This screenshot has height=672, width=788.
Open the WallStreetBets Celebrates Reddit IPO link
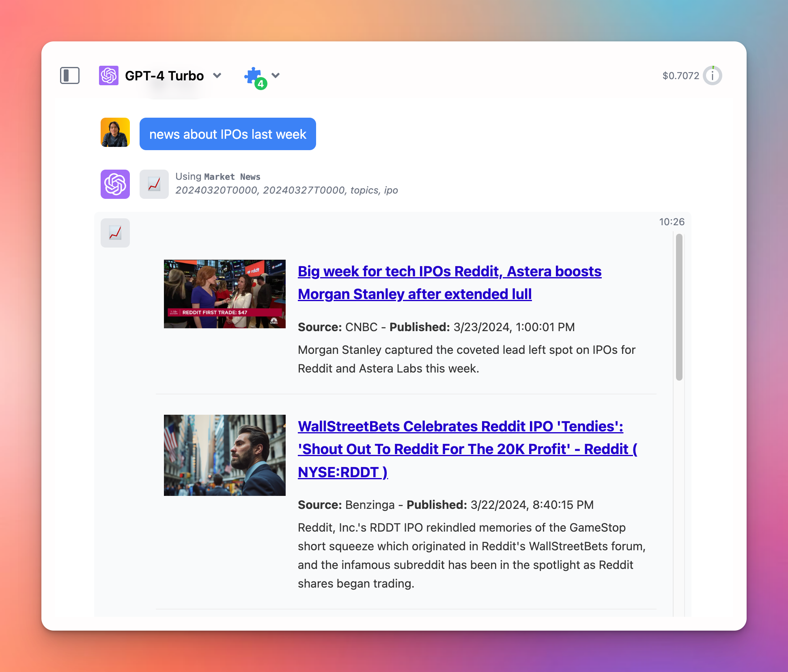click(x=467, y=449)
